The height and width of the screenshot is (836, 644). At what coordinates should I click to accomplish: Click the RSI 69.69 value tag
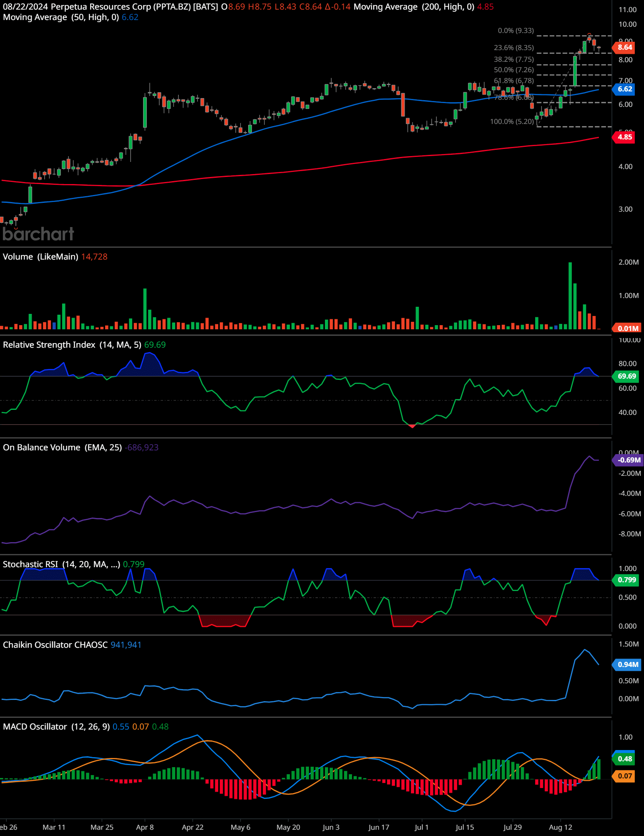tap(626, 376)
